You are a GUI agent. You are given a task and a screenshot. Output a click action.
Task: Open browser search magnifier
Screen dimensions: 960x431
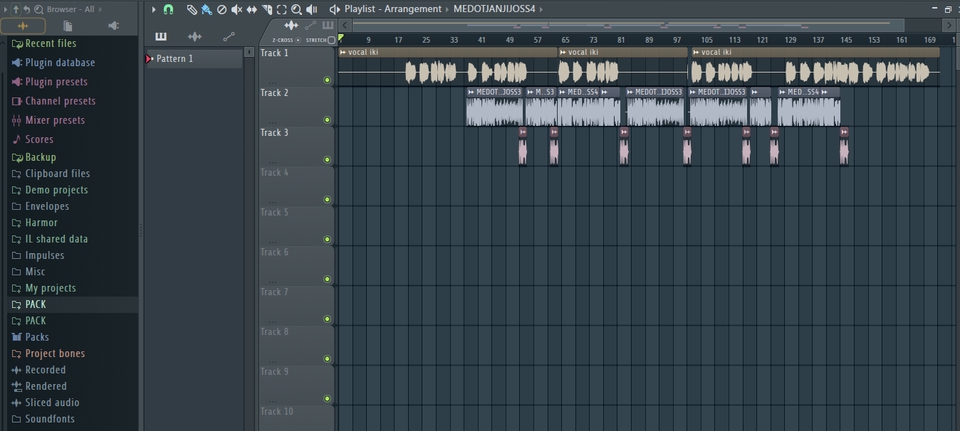click(x=39, y=9)
